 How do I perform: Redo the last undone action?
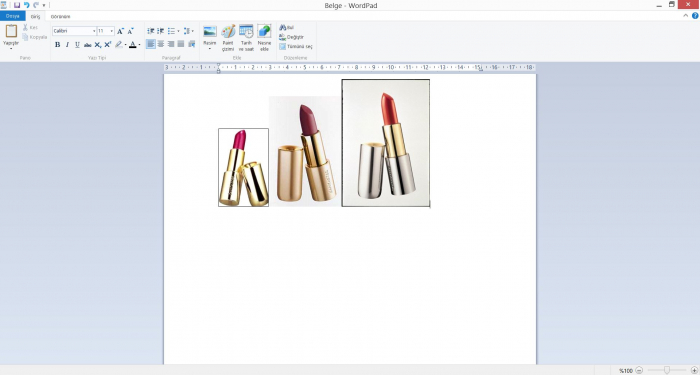[x=36, y=5]
